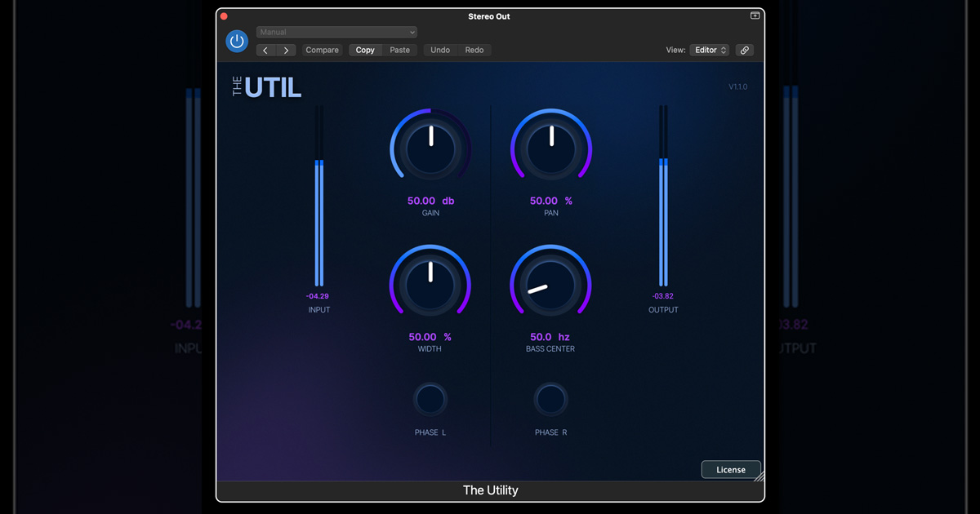Click the chain link icon beside Editor view
The image size is (980, 514).
[744, 50]
